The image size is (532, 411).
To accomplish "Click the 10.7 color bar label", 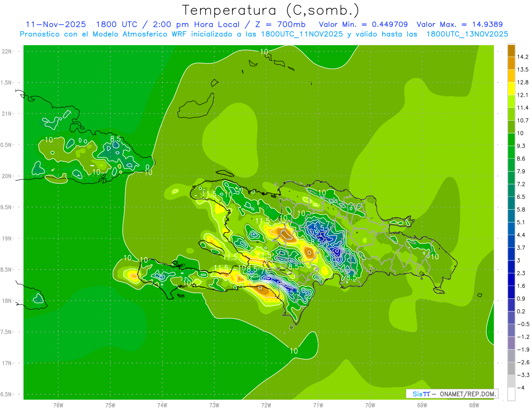I will (x=523, y=121).
